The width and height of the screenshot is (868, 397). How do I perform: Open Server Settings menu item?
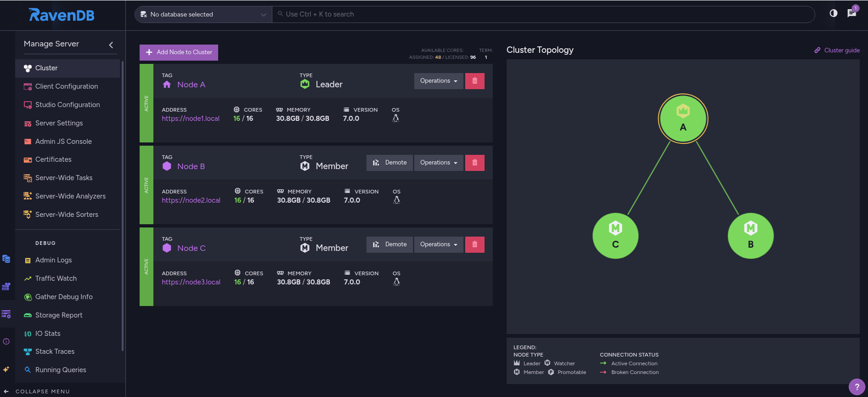(68, 123)
